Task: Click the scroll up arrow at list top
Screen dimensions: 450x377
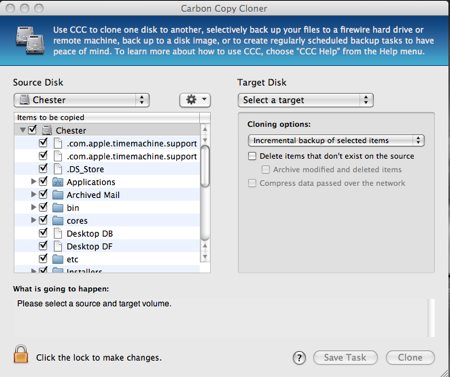Action: tap(205, 129)
